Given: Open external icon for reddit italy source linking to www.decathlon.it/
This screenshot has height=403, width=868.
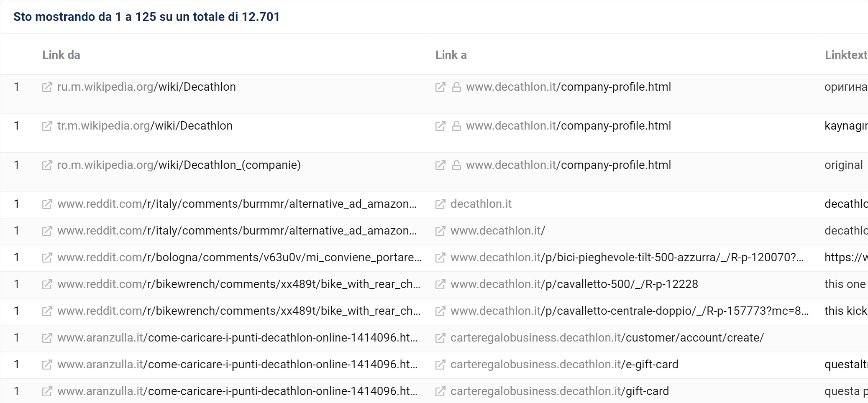Looking at the screenshot, I should pos(47,231).
